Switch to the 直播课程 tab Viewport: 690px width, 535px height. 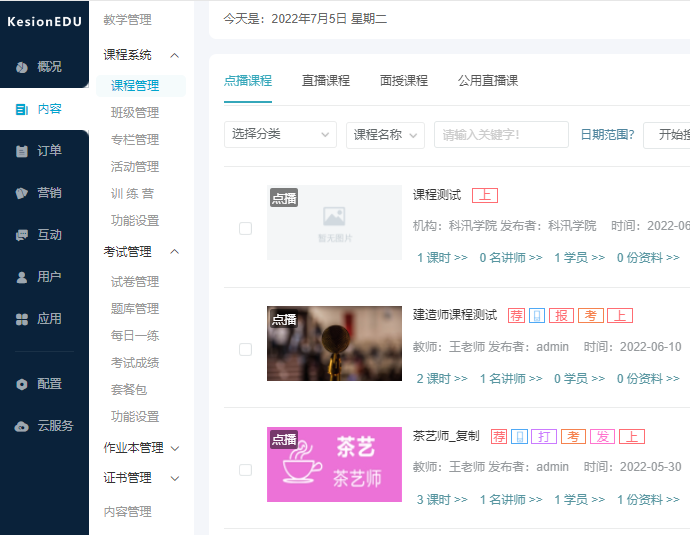[x=326, y=81]
